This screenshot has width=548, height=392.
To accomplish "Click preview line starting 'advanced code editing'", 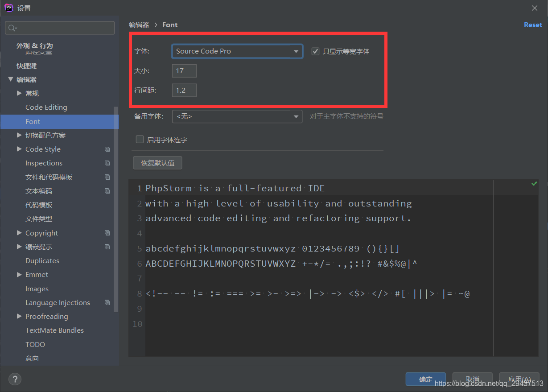I will click(278, 219).
